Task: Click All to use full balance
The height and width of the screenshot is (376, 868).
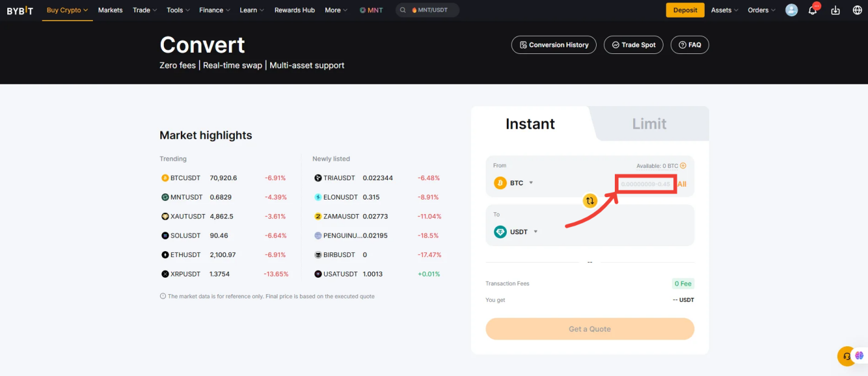Action: coord(682,184)
